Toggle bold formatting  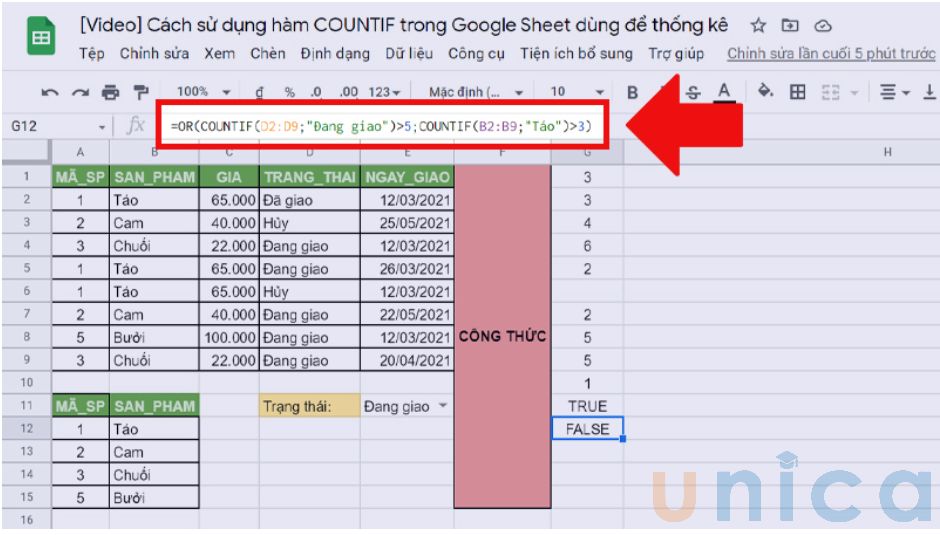[x=632, y=92]
